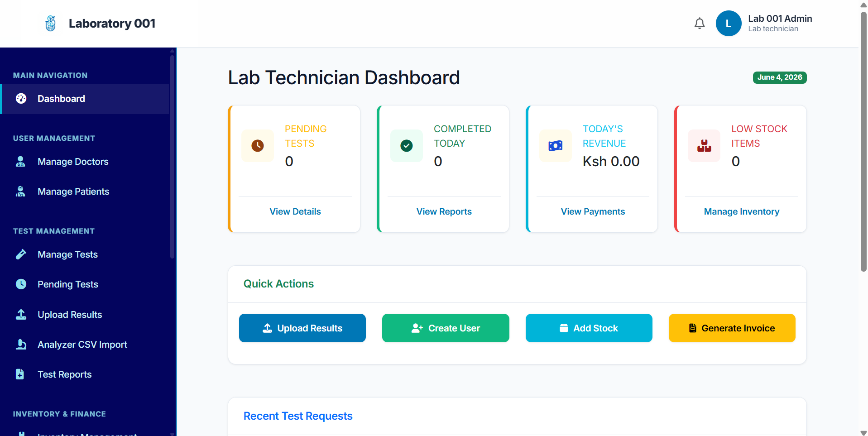The width and height of the screenshot is (868, 436).
Task: Click the Pending Tests clock icon in sidebar
Action: pos(21,284)
